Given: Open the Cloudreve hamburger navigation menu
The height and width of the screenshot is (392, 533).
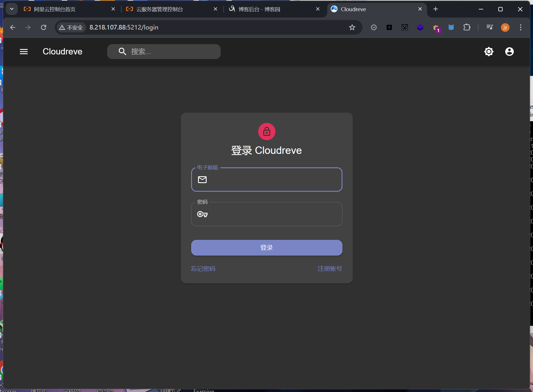Looking at the screenshot, I should [x=24, y=52].
